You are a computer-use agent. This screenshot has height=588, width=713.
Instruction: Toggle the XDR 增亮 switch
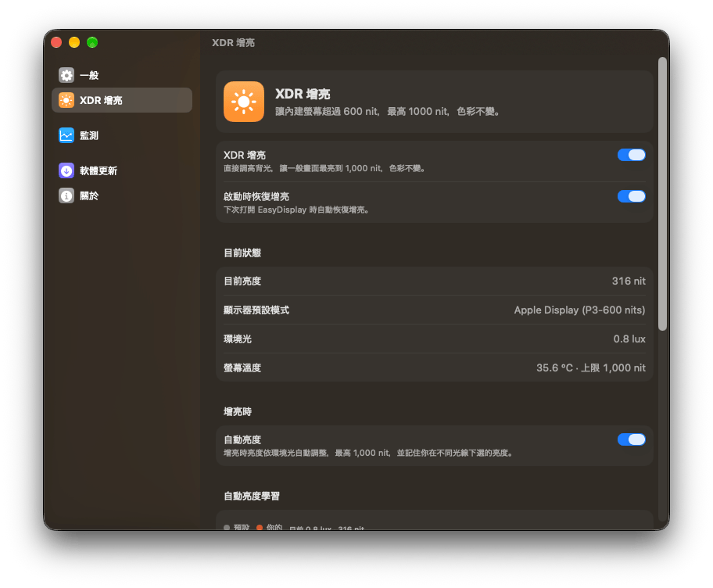[631, 155]
